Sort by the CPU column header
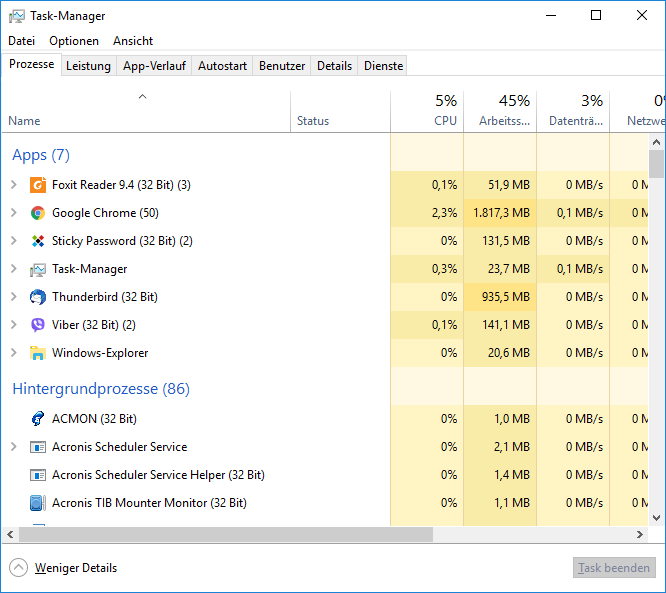This screenshot has height=593, width=666. click(427, 112)
